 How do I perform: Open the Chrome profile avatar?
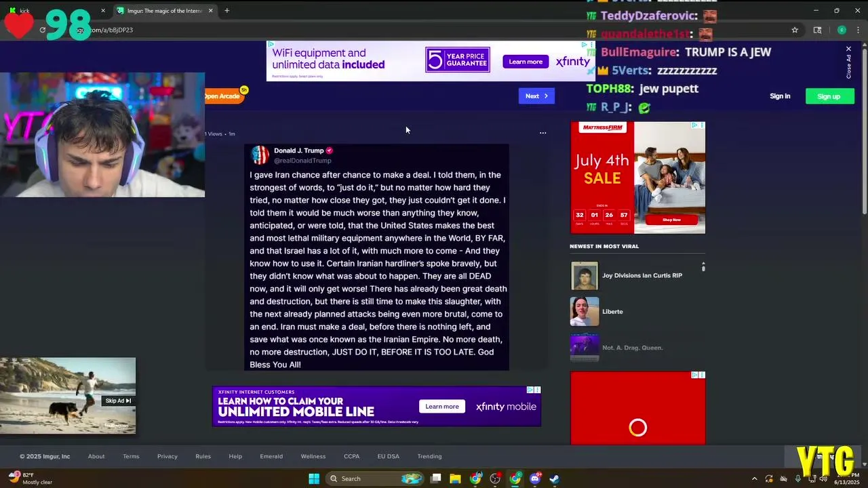tap(842, 30)
